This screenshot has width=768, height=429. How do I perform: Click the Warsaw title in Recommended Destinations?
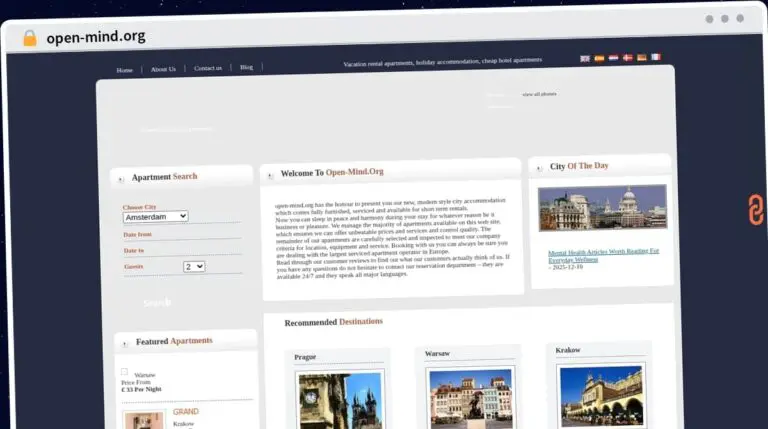click(437, 354)
